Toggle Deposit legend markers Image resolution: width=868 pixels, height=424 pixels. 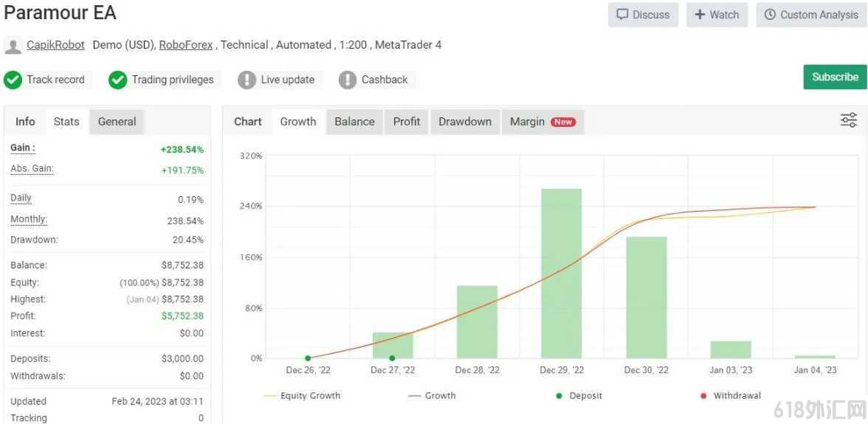pyautogui.click(x=579, y=396)
